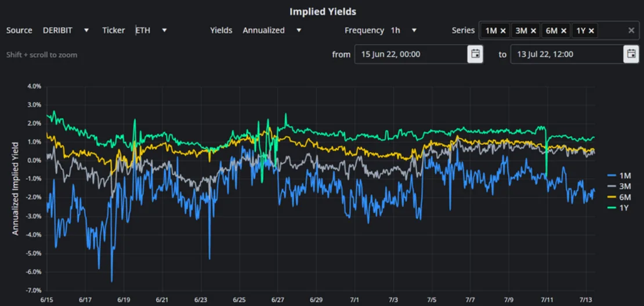Viewport: 644px width, 306px height.
Task: Click the Frequency label
Action: pyautogui.click(x=364, y=30)
